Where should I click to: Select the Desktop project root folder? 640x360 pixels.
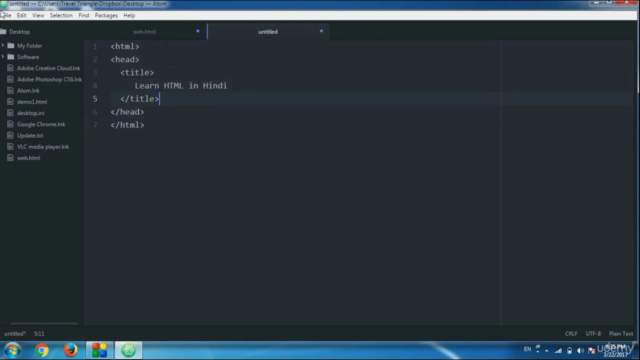coord(20,31)
